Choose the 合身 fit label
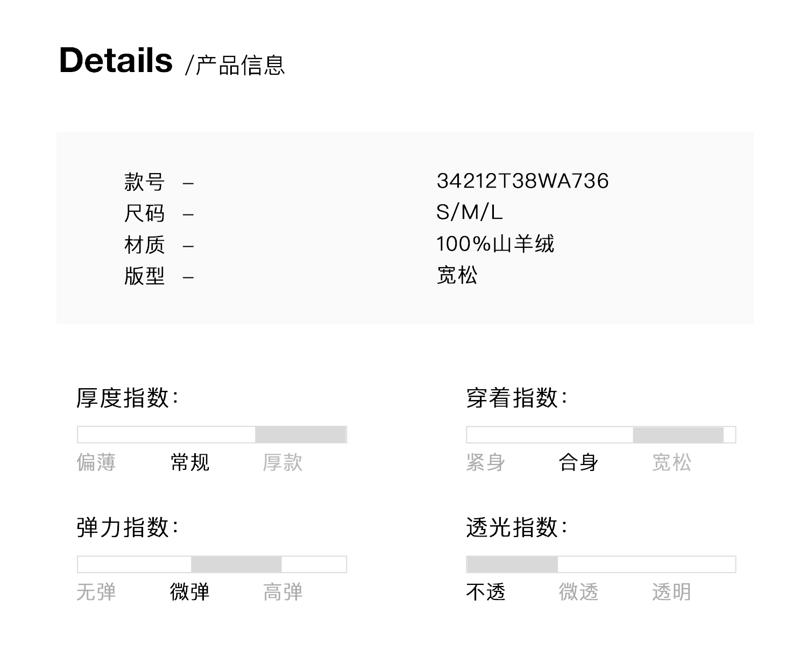 pos(578,462)
